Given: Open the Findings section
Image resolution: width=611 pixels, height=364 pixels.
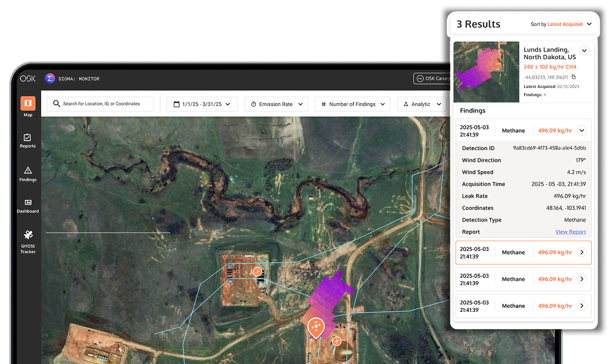Looking at the screenshot, I should [x=28, y=174].
